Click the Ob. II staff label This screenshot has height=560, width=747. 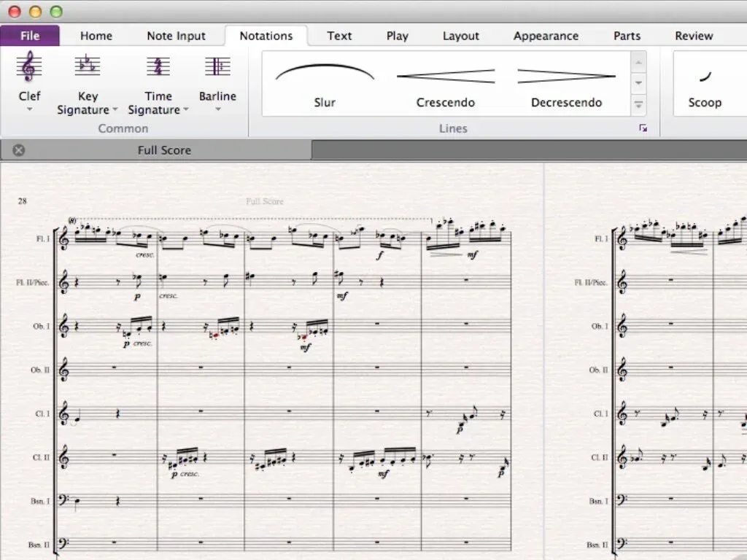(x=40, y=370)
